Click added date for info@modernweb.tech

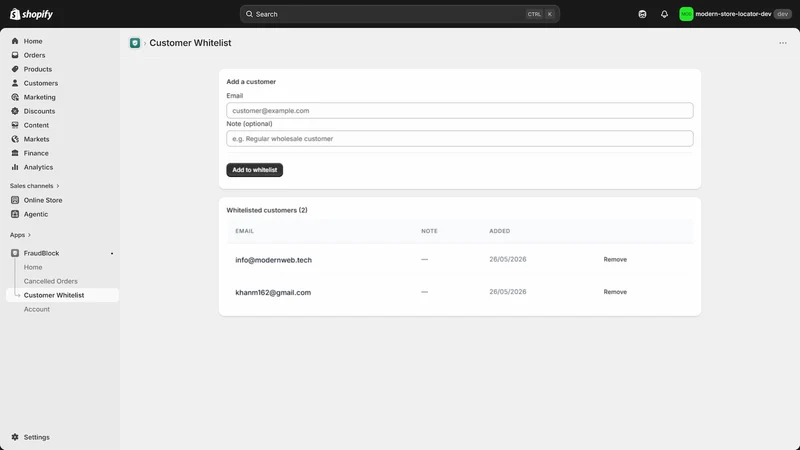click(508, 259)
